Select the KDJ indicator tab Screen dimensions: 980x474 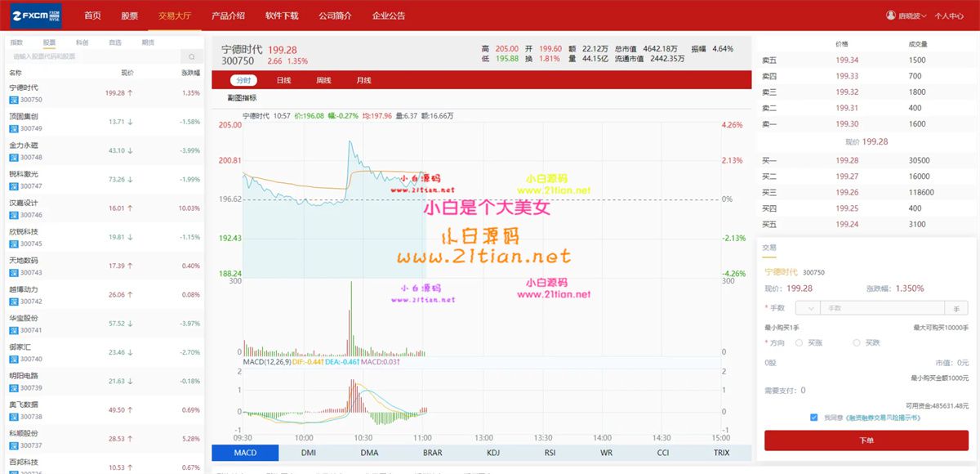493,453
